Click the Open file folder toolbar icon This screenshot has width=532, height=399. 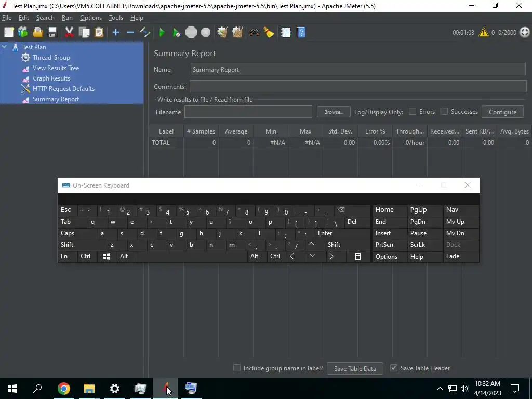pos(37,33)
